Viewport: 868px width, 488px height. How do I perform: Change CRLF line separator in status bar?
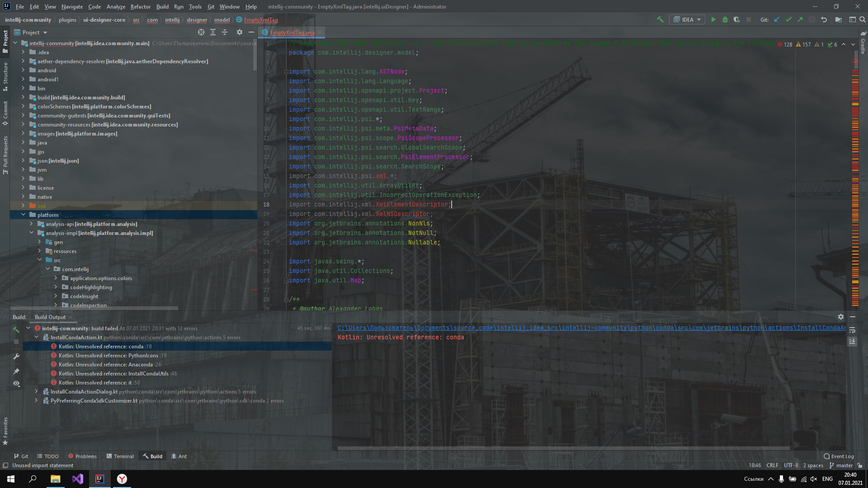(x=772, y=465)
